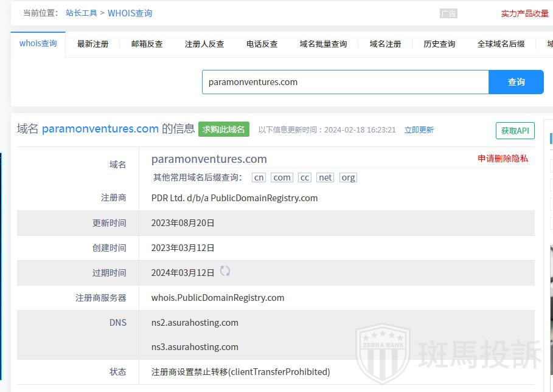This screenshot has height=392, width=553.
Task: Select the org domain suffix
Action: (x=348, y=177)
